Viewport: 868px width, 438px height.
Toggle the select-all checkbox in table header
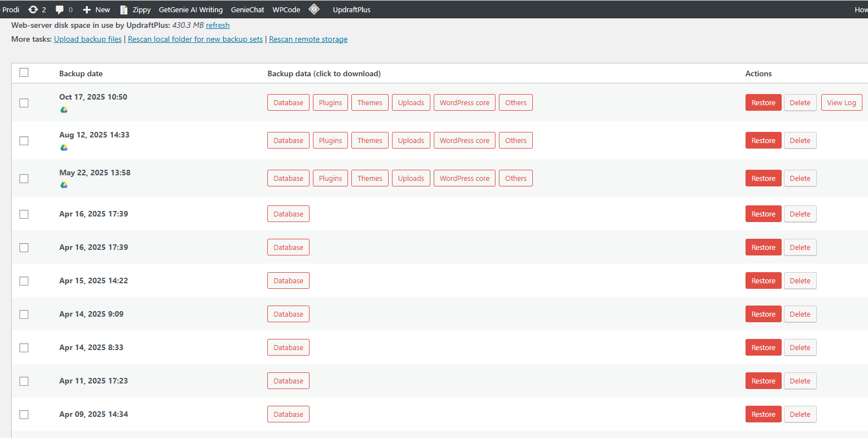tap(24, 72)
